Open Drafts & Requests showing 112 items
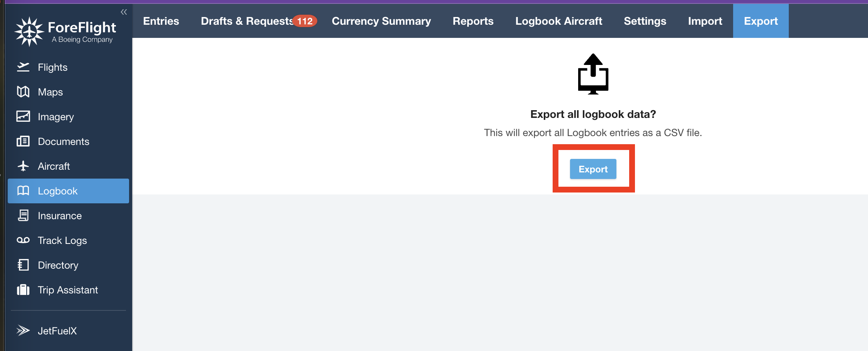This screenshot has width=868, height=351. coord(246,21)
